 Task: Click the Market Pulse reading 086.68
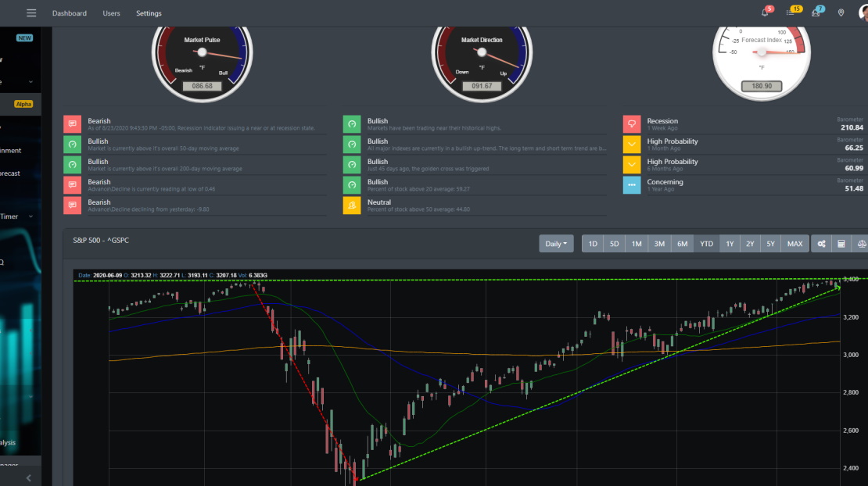202,86
